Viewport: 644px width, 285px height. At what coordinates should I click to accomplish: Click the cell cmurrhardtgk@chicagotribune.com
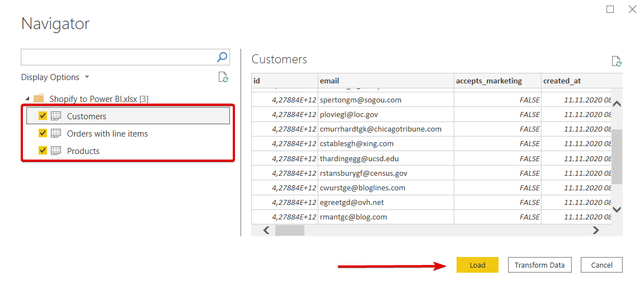click(386, 129)
